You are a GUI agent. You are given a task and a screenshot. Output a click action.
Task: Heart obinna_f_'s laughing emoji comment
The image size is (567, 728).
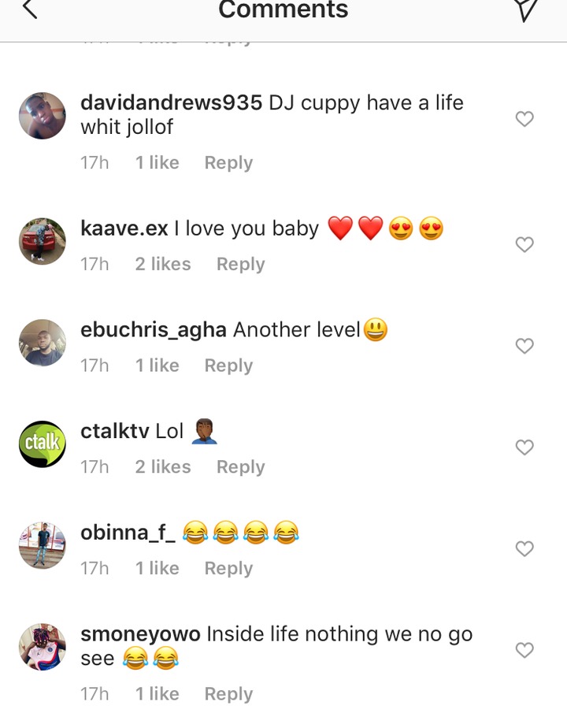click(524, 548)
